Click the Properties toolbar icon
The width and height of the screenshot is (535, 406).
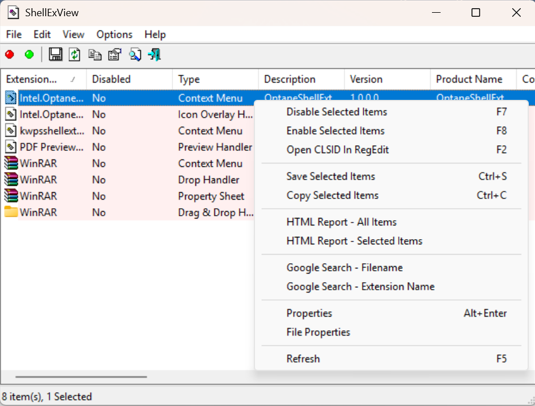[x=115, y=55]
